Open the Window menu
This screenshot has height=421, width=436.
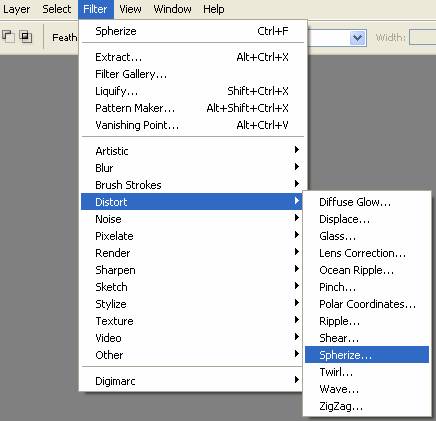click(172, 9)
